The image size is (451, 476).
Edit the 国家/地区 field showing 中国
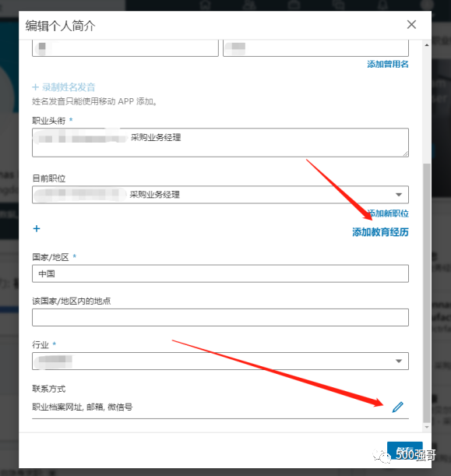[x=220, y=273]
